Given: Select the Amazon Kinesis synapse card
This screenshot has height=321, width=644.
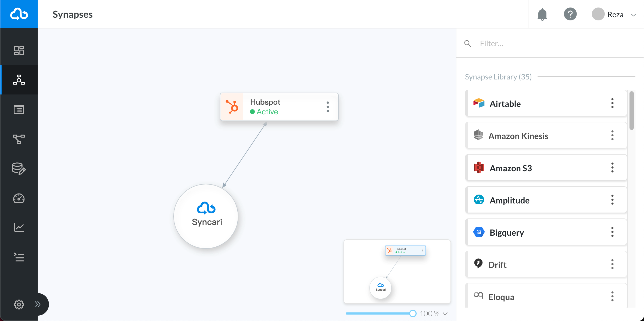Looking at the screenshot, I should pyautogui.click(x=546, y=136).
